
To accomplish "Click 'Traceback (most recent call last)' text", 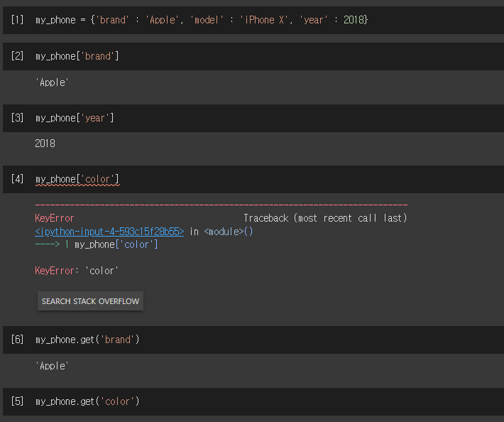I will [x=325, y=218].
